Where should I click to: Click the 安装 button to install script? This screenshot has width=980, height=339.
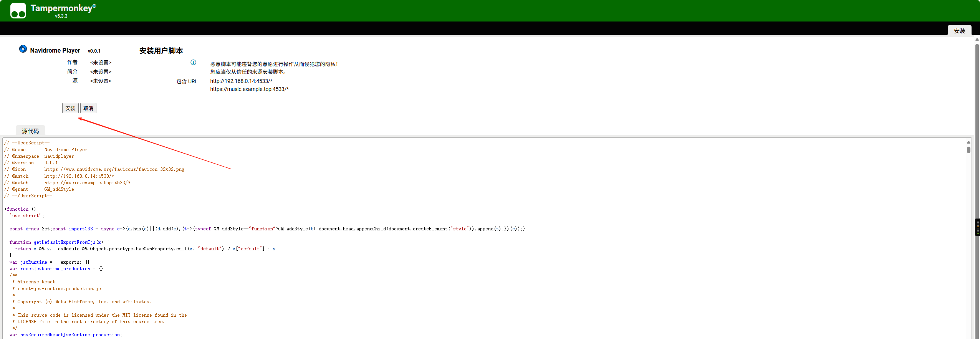click(70, 108)
